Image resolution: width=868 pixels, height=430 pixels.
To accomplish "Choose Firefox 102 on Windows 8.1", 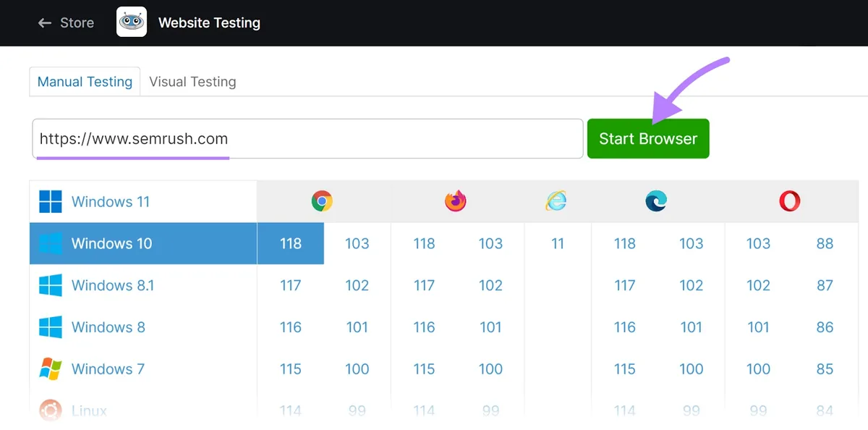I will (490, 285).
